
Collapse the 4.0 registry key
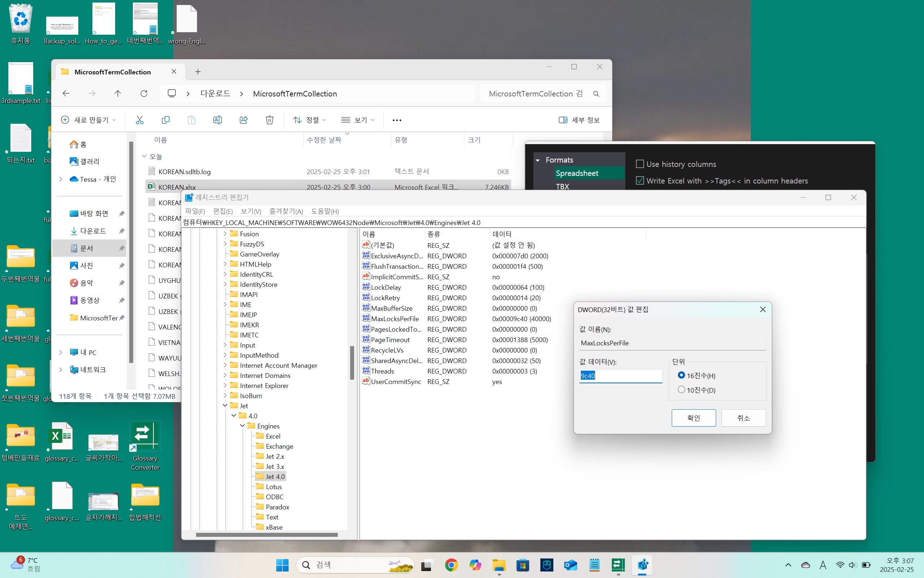click(x=234, y=415)
